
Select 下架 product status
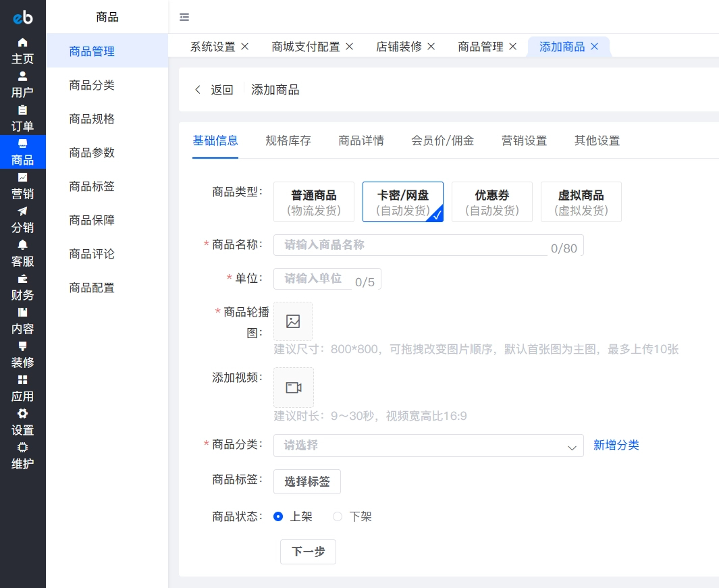point(338,516)
